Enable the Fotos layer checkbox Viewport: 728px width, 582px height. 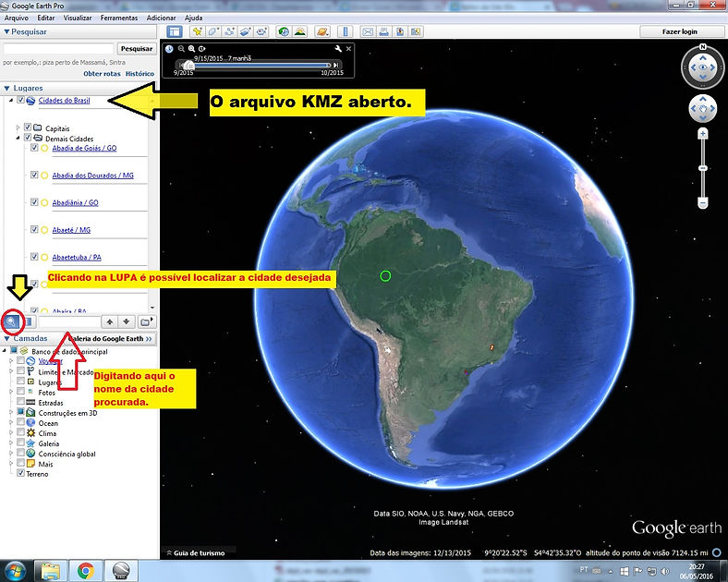click(x=20, y=392)
